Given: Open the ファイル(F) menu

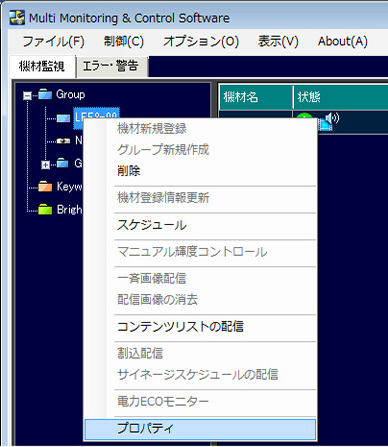Looking at the screenshot, I should click(53, 42).
